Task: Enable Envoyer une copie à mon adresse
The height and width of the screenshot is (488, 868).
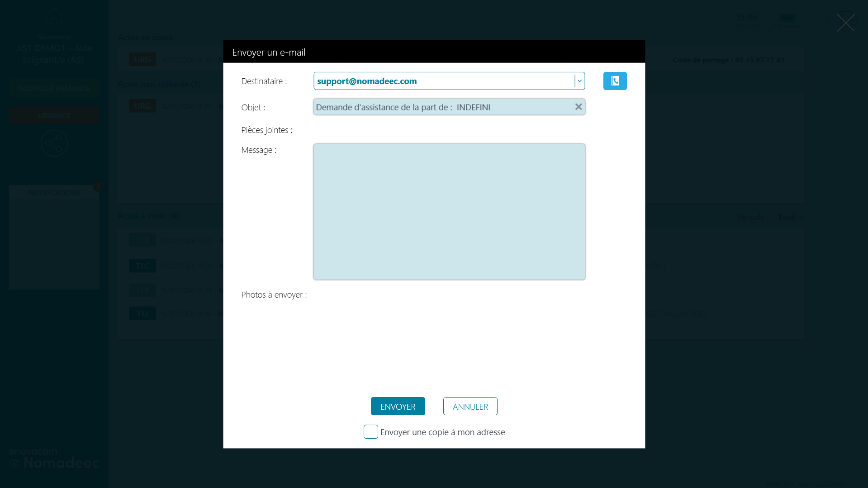Action: click(x=371, y=432)
